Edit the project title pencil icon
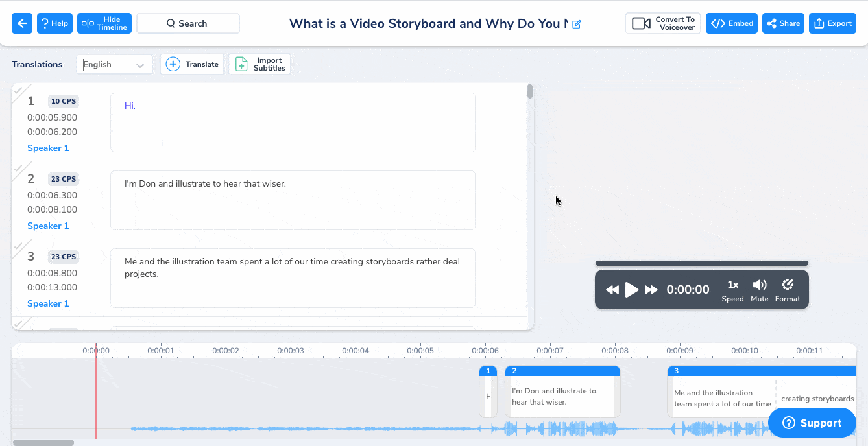Image resolution: width=868 pixels, height=446 pixels. click(x=577, y=24)
